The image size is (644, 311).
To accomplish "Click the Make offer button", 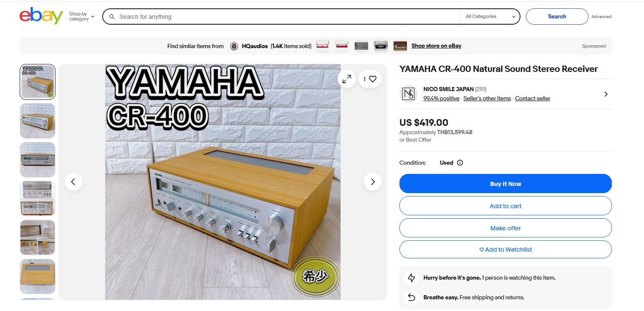I will (x=505, y=228).
